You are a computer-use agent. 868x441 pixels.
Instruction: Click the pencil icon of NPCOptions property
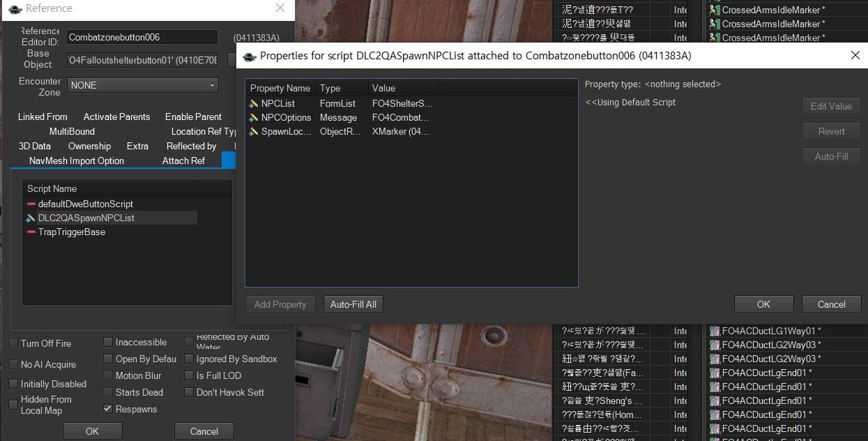(x=254, y=117)
